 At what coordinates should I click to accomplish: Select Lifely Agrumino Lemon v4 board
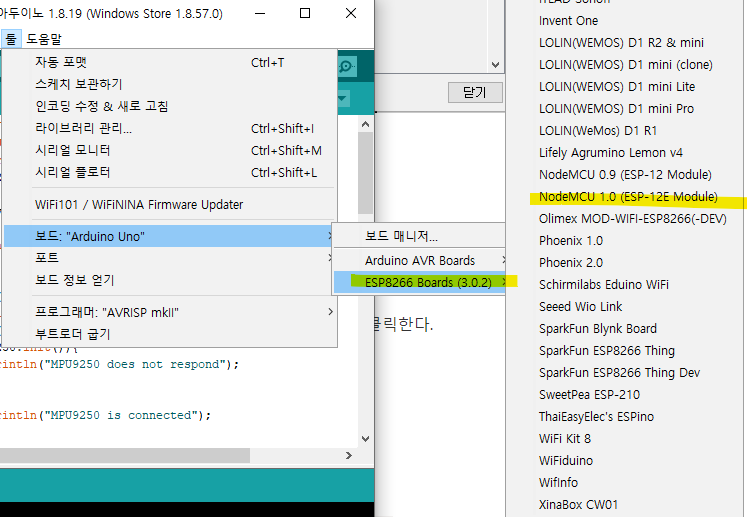click(x=625, y=153)
